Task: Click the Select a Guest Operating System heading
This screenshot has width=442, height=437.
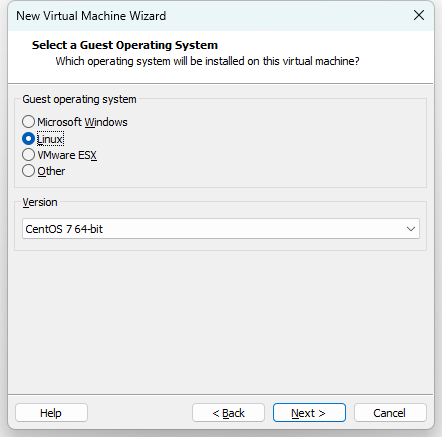Action: click(x=125, y=45)
